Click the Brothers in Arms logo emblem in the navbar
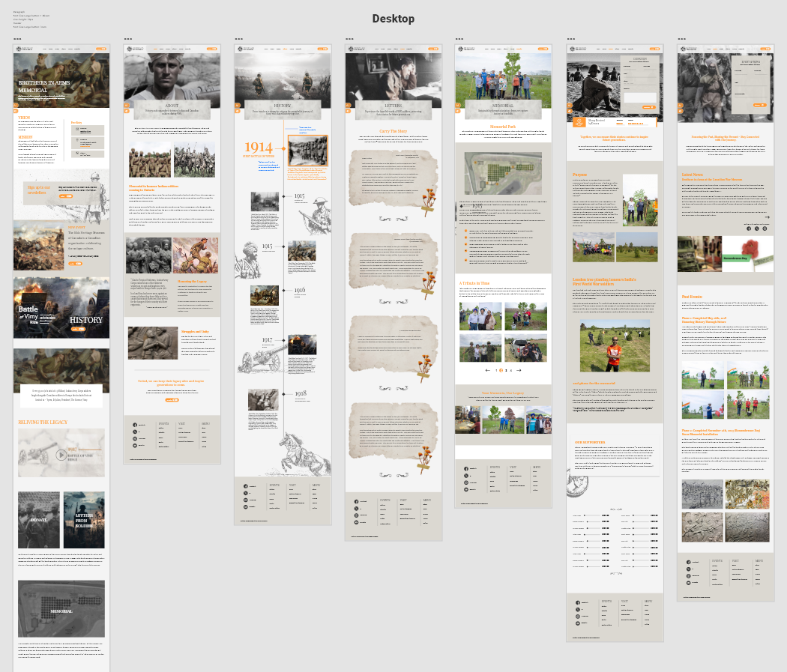The image size is (787, 672). [x=19, y=49]
